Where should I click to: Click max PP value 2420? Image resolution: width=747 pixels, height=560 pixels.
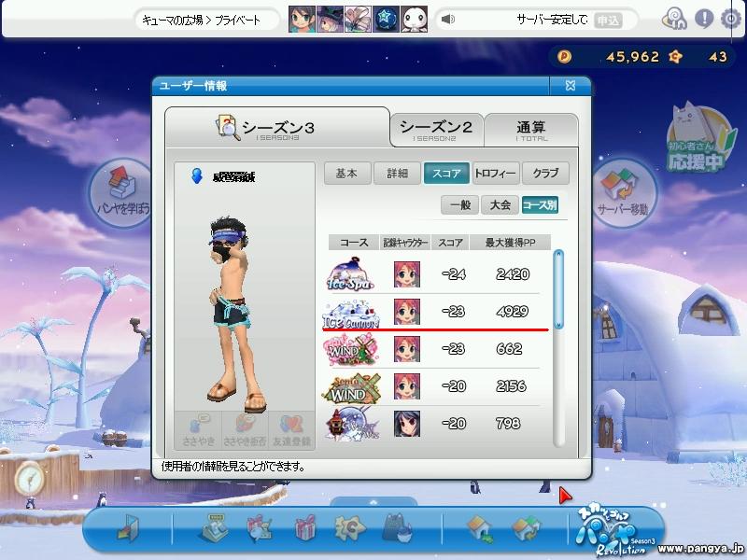(513, 274)
